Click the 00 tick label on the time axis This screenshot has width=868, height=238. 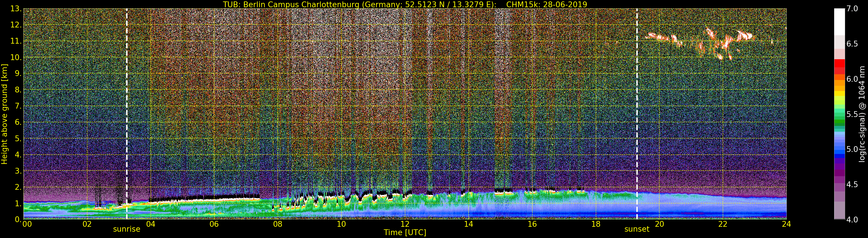point(27,224)
